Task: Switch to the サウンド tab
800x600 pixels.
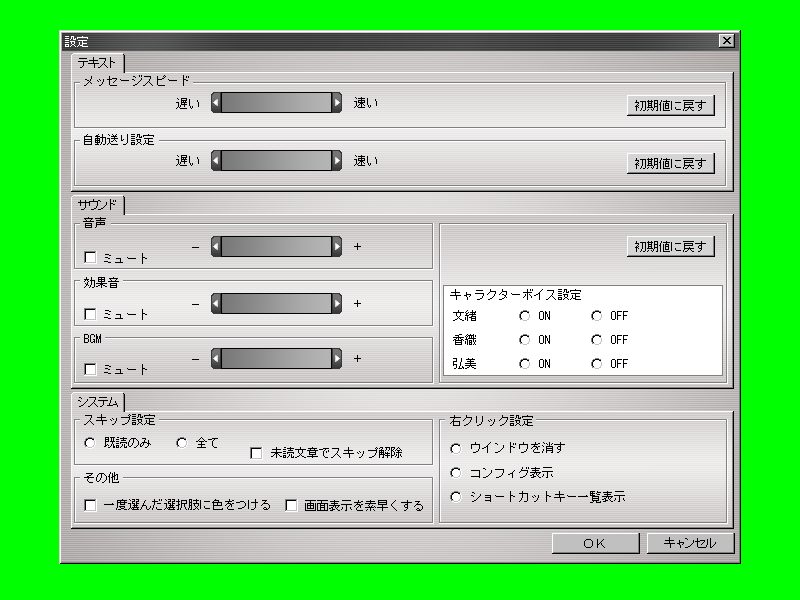Action: click(97, 205)
